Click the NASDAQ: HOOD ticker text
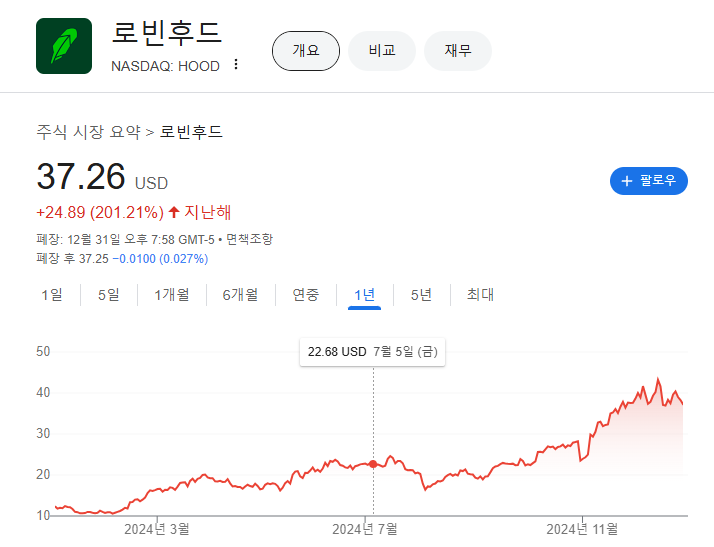Viewport: 714px width, 547px height. (165, 66)
